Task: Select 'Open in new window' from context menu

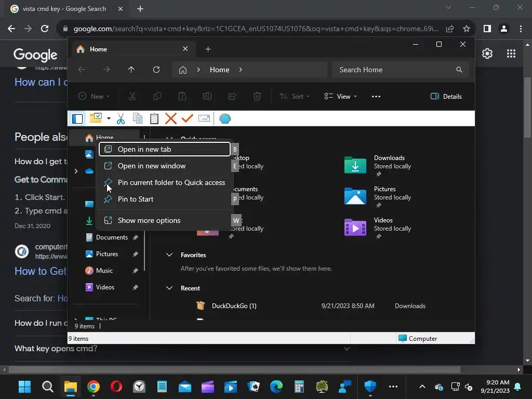Action: pyautogui.click(x=165, y=166)
